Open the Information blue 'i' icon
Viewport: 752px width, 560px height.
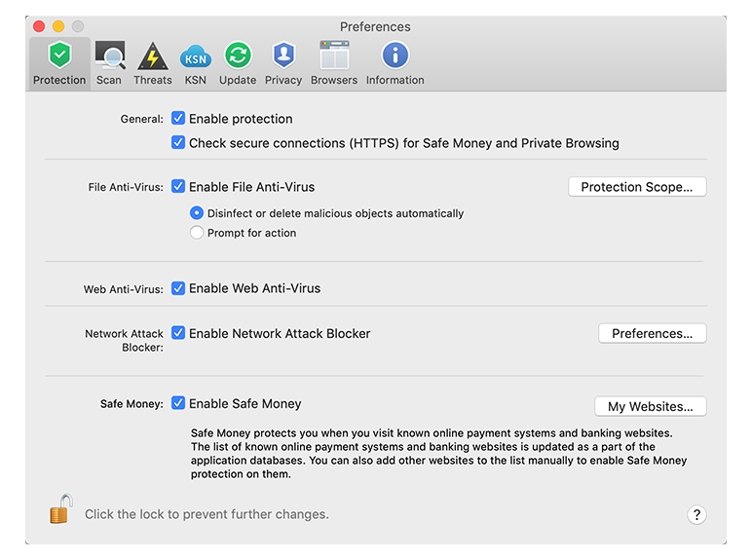[x=395, y=56]
